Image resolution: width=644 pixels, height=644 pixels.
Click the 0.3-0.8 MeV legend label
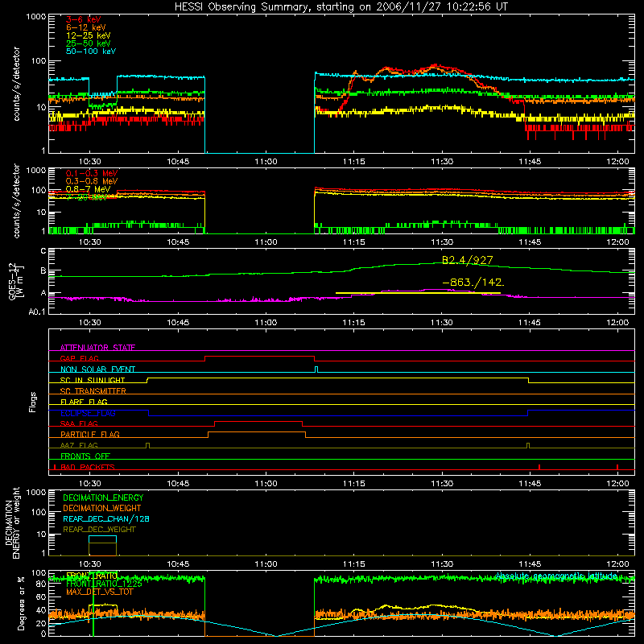click(x=92, y=181)
